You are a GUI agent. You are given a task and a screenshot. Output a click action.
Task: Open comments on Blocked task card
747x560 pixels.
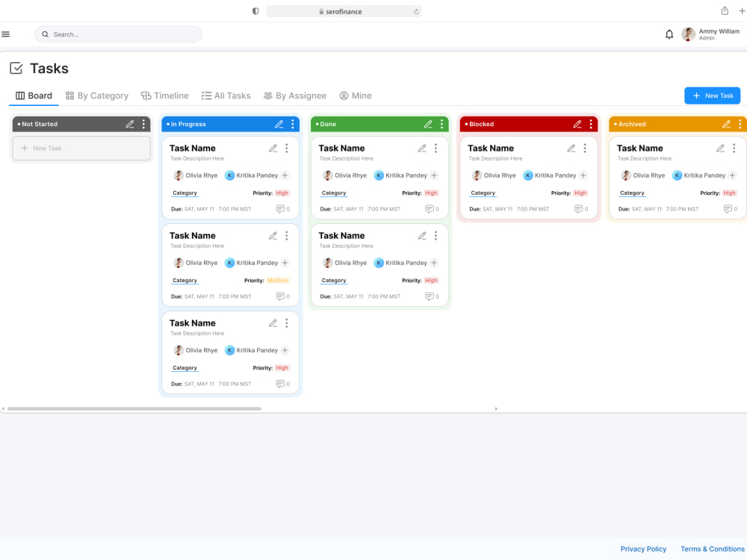tap(581, 209)
